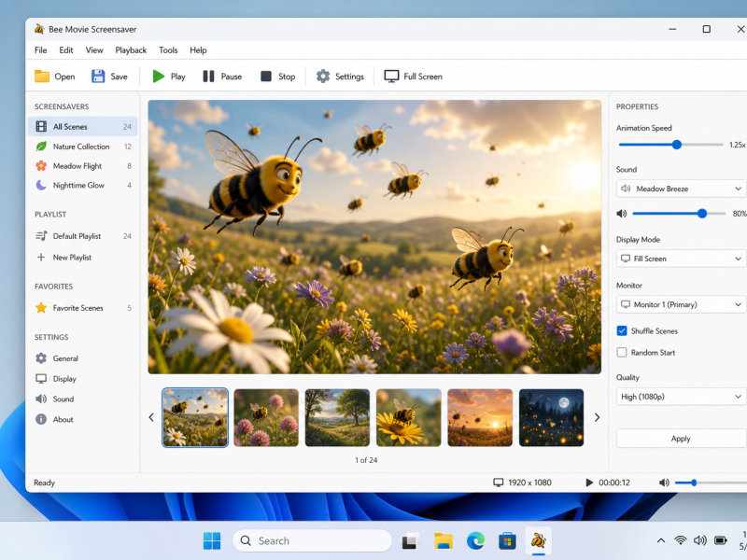Click the Save floppy disk icon
This screenshot has width=747, height=560.
coord(98,77)
